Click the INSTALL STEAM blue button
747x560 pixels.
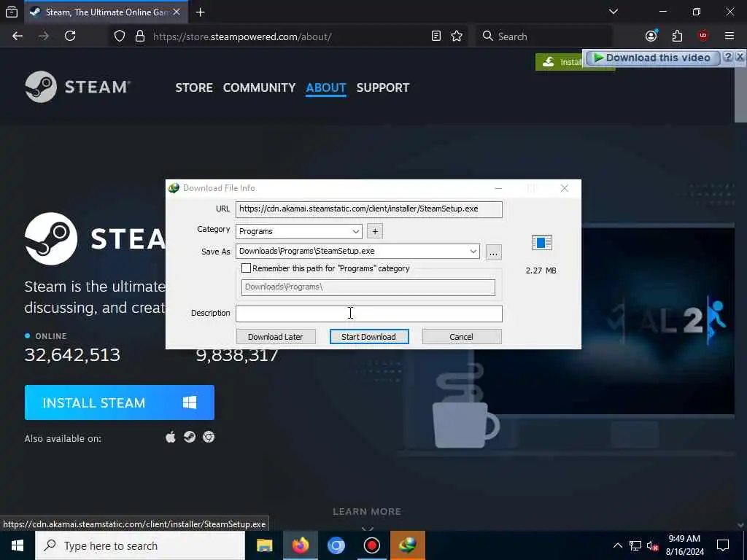click(x=120, y=402)
